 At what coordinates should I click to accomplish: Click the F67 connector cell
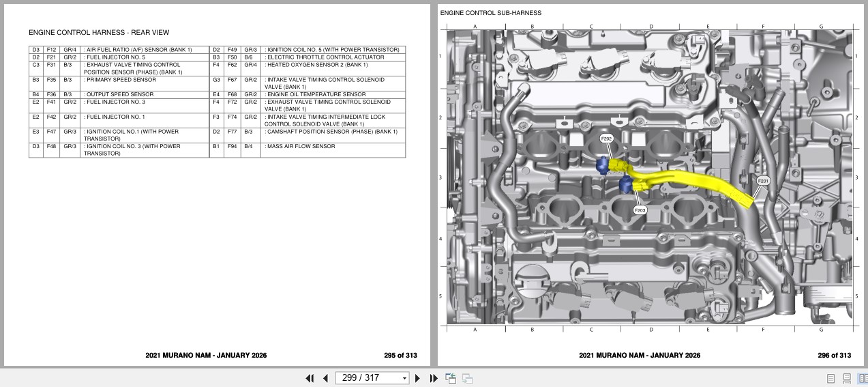click(x=233, y=83)
